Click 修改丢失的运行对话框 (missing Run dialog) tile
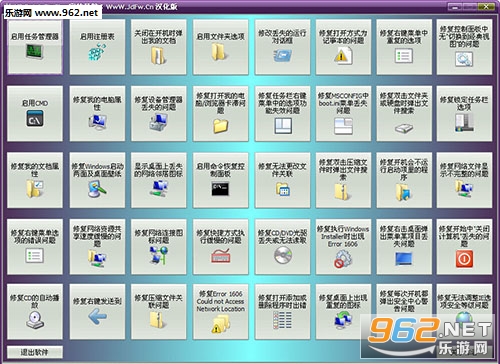The height and width of the screenshot is (364, 500). 282,47
